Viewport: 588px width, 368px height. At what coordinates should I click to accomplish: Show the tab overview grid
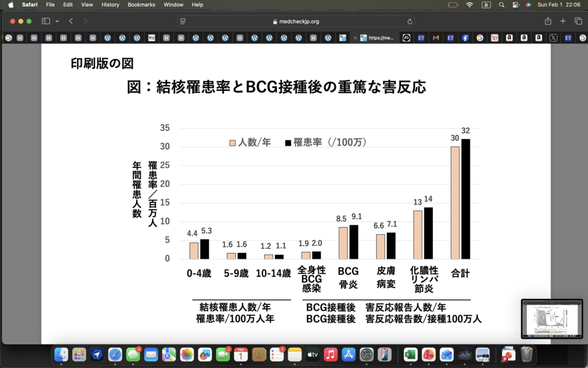tap(578, 21)
